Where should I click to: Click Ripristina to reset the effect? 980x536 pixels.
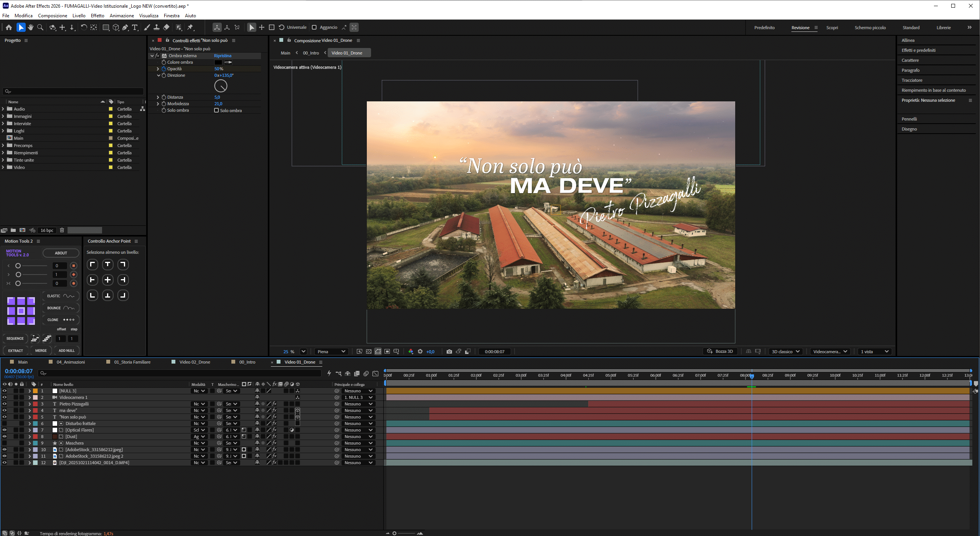click(x=223, y=56)
